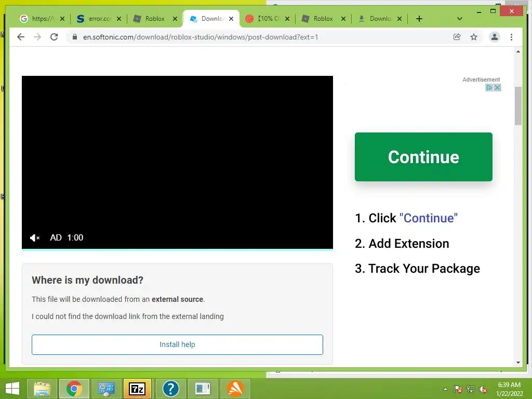532x399 pixels.
Task: Open volume muted tray icon
Action: coord(483,389)
